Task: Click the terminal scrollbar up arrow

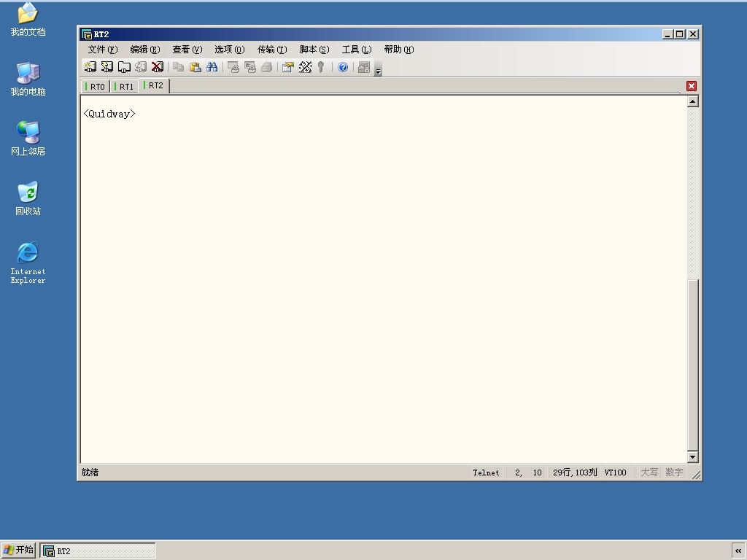Action: 693,101
